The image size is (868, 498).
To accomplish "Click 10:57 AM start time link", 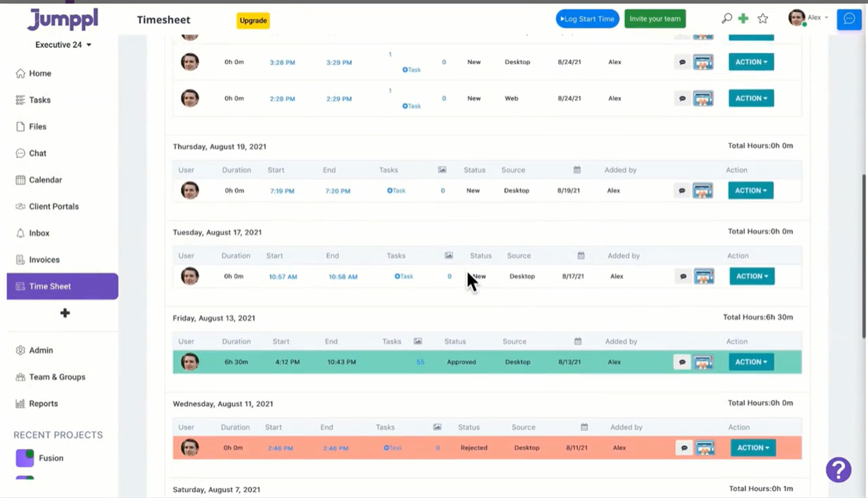I will (x=283, y=277).
